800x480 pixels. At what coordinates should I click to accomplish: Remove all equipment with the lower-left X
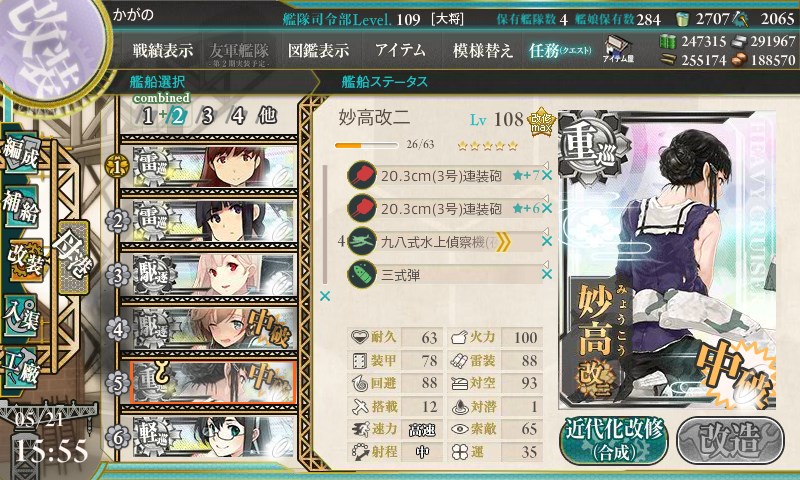[x=324, y=296]
